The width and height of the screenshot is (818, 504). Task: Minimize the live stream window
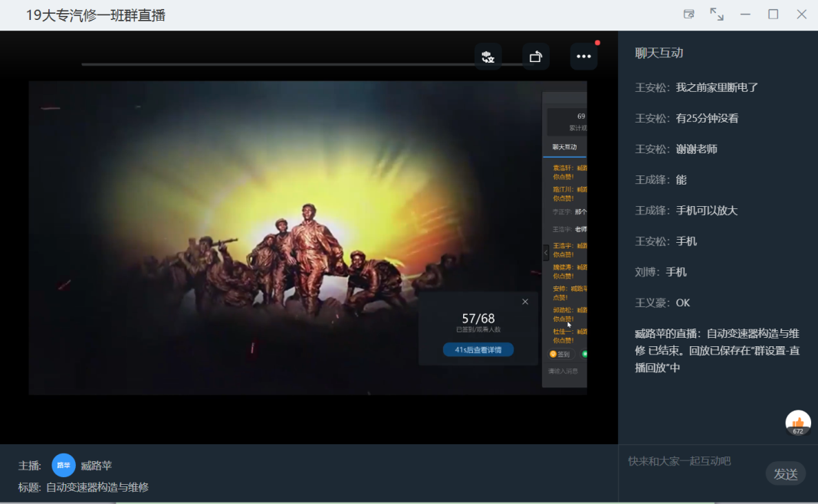click(x=745, y=15)
